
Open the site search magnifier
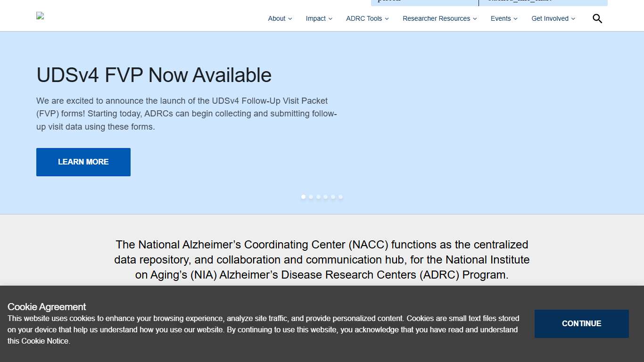(x=597, y=18)
